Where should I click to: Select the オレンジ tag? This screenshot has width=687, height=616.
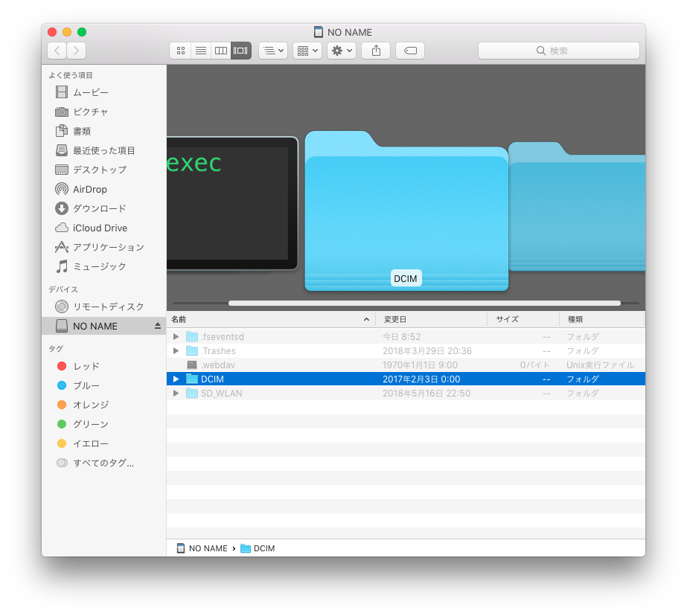pos(103,405)
